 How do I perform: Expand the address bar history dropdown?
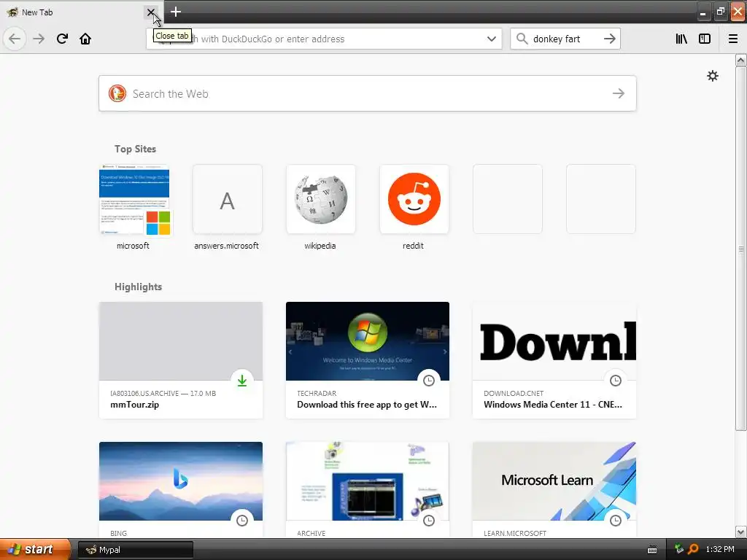492,39
